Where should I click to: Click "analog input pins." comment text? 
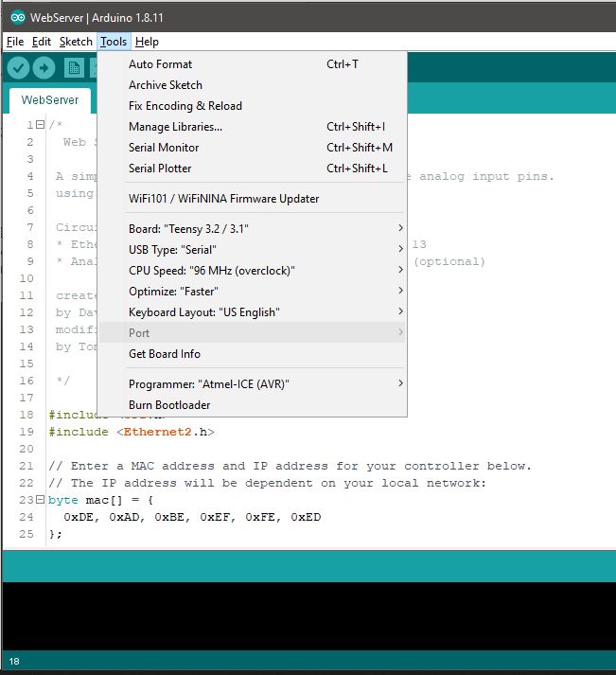coord(486,176)
